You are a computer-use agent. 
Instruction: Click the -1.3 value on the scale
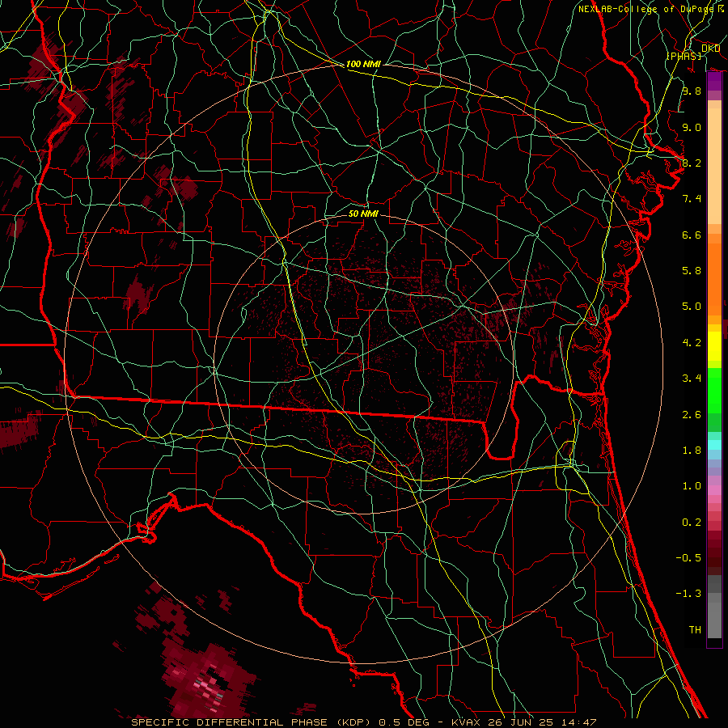click(x=688, y=594)
